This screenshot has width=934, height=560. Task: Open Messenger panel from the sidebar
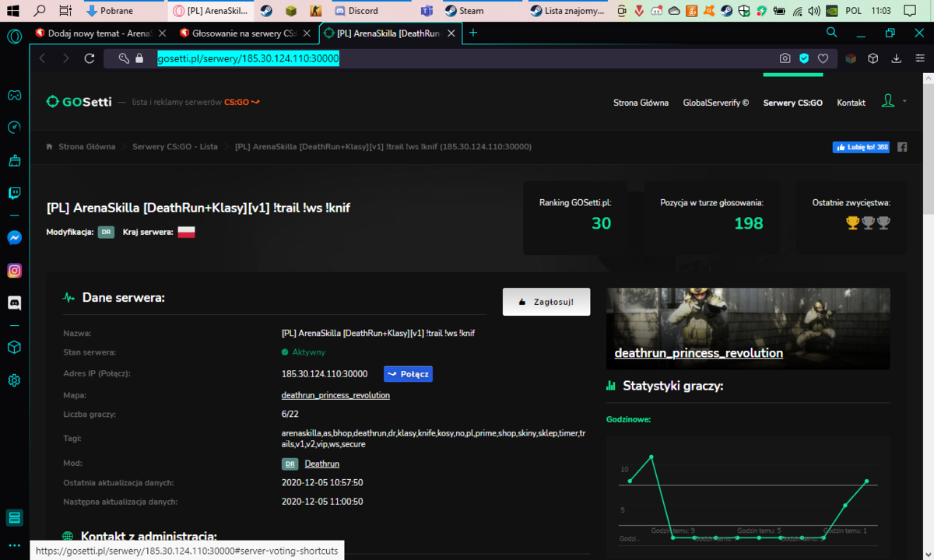pyautogui.click(x=14, y=238)
